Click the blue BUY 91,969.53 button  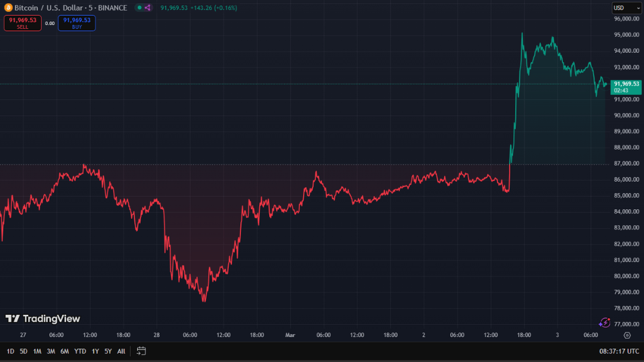coord(77,23)
